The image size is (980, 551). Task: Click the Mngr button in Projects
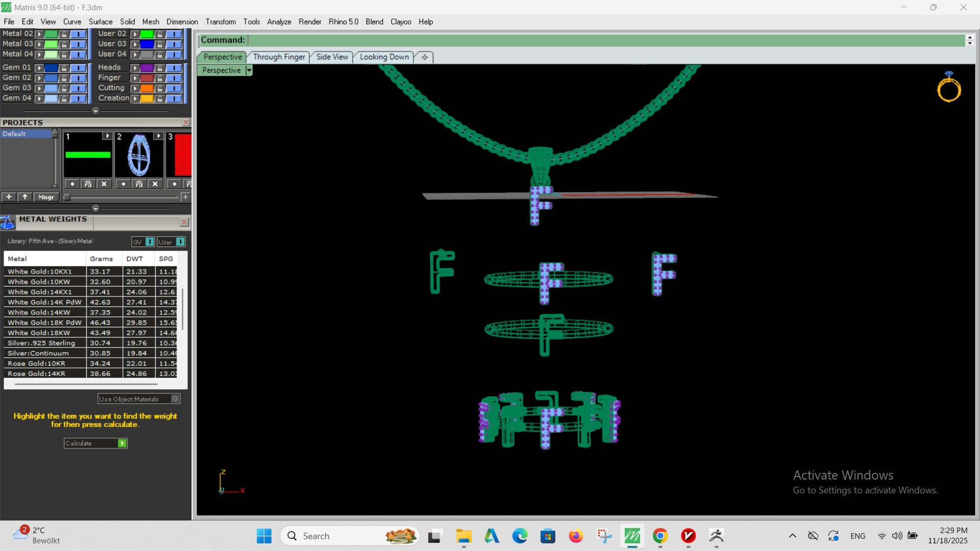[46, 197]
